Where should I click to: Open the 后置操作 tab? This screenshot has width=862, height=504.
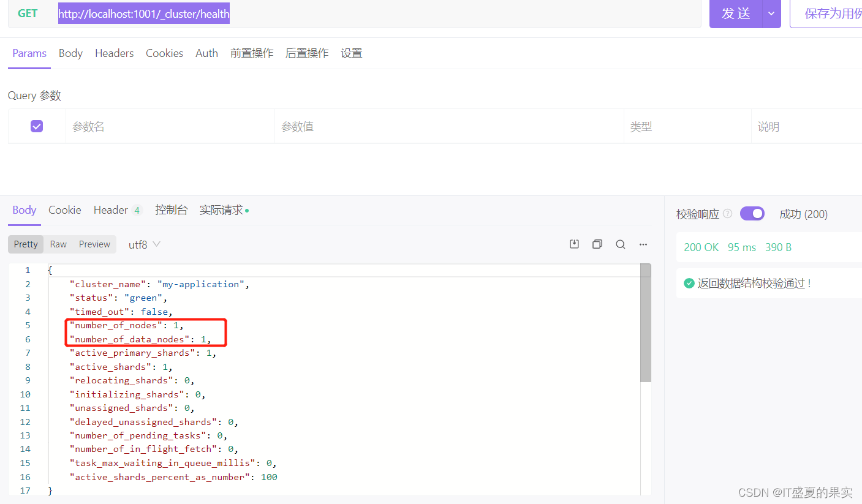pyautogui.click(x=307, y=53)
